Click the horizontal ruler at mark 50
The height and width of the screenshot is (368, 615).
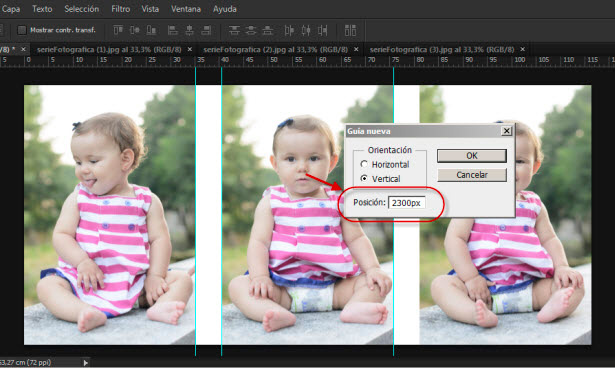coord(274,60)
